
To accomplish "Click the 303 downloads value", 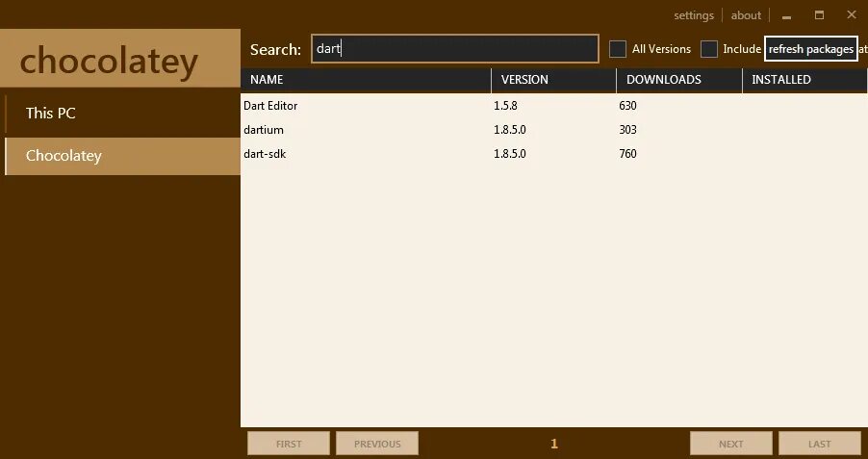I will [627, 130].
